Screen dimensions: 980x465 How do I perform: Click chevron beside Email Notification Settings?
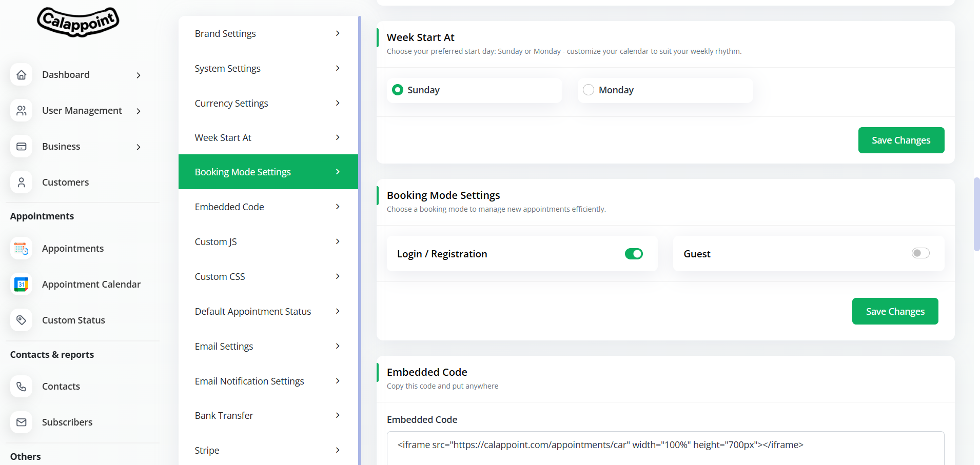pyautogui.click(x=338, y=381)
